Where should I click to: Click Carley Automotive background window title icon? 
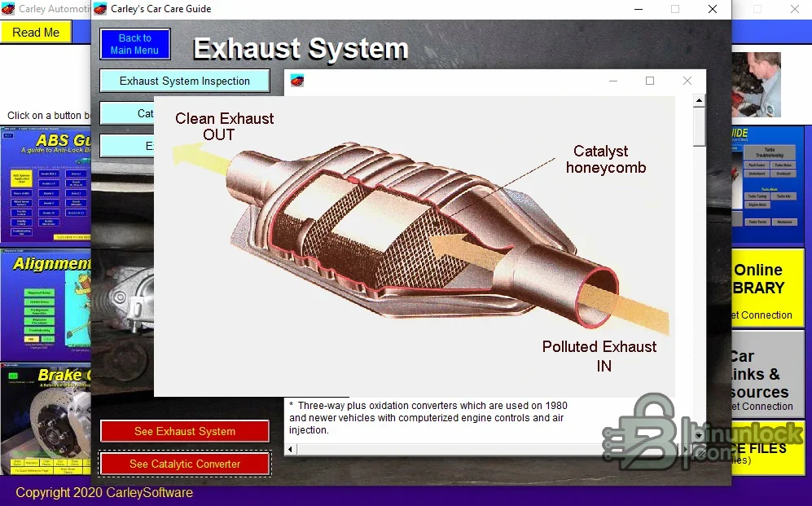click(8, 9)
